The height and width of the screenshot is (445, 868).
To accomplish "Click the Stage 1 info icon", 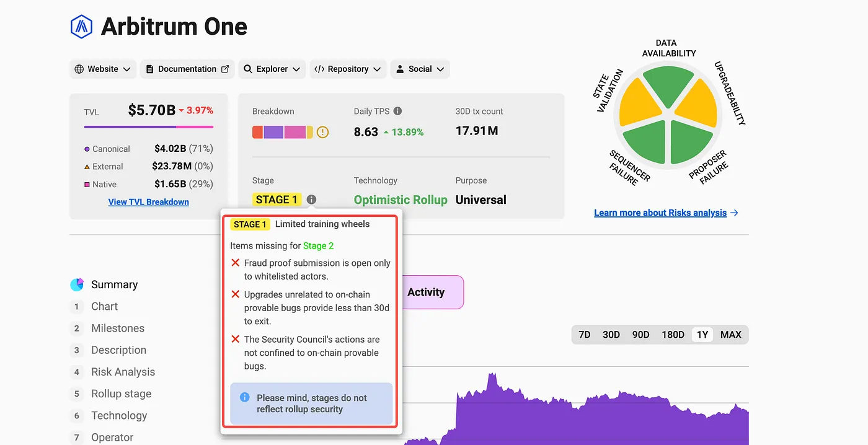I will 311,200.
